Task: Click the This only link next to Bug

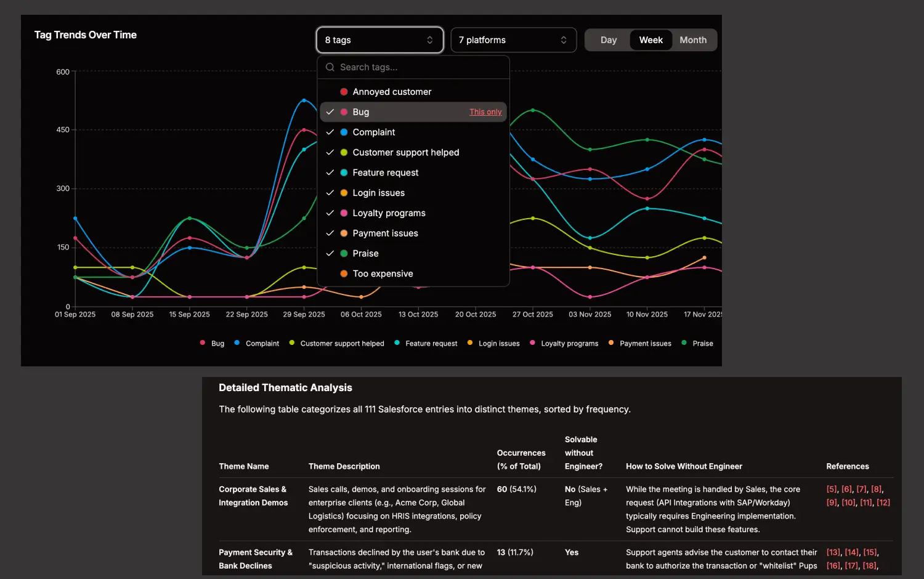Action: [485, 111]
